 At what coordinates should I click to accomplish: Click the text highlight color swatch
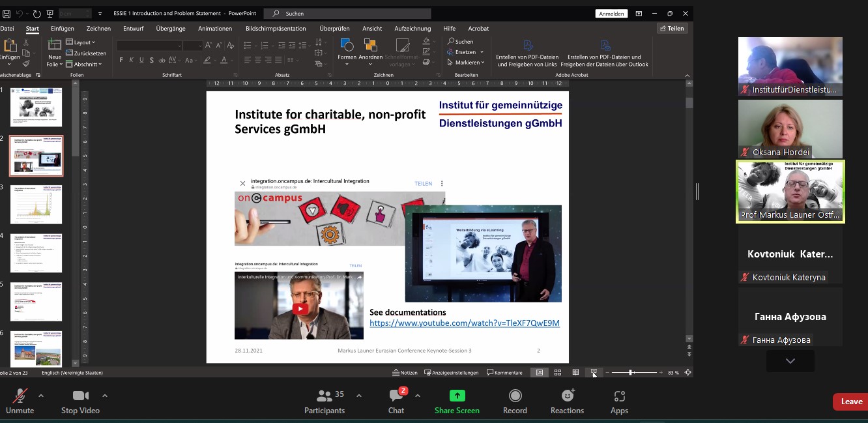pos(208,60)
